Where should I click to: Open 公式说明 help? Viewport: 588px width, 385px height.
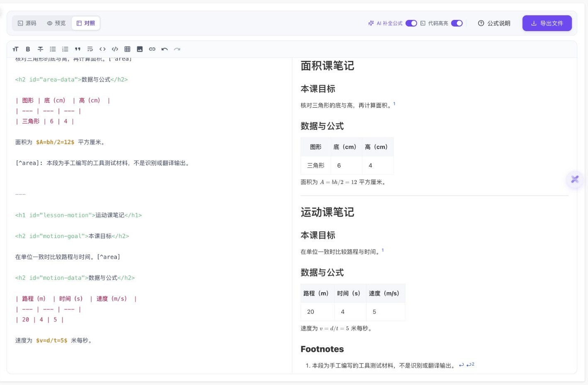point(494,23)
